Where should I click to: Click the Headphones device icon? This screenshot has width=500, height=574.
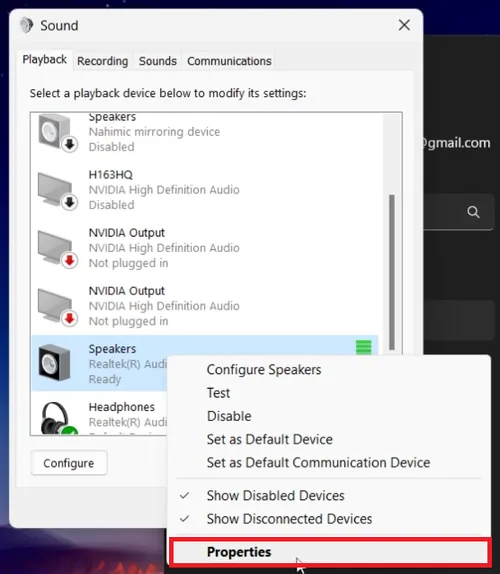click(x=59, y=418)
